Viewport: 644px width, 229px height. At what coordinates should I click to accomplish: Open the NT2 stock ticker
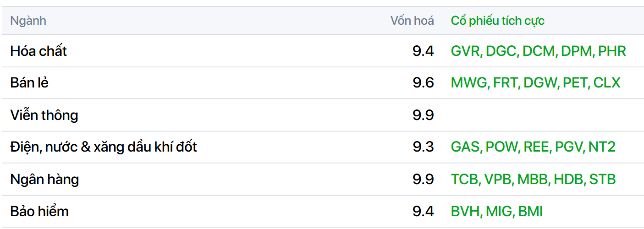tap(602, 147)
